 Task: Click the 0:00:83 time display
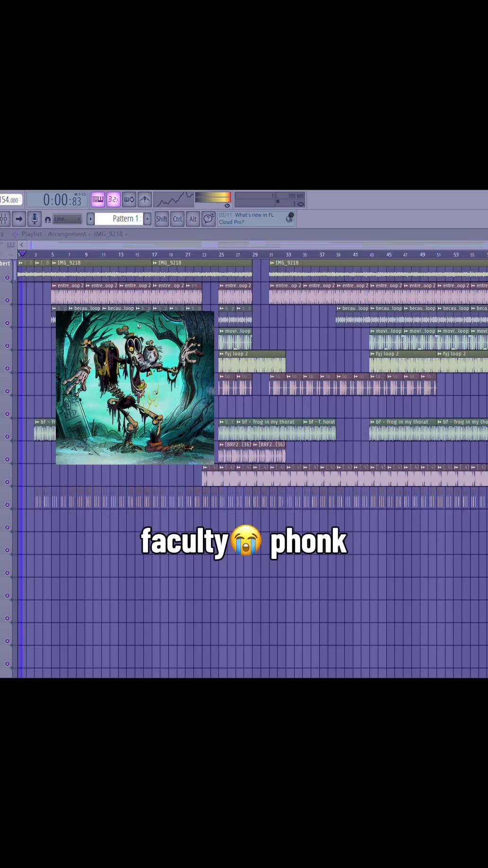tap(57, 199)
